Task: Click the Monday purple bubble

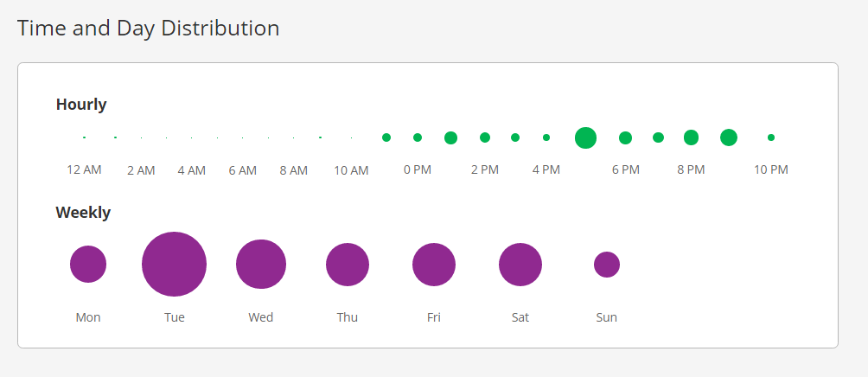Action: tap(88, 265)
